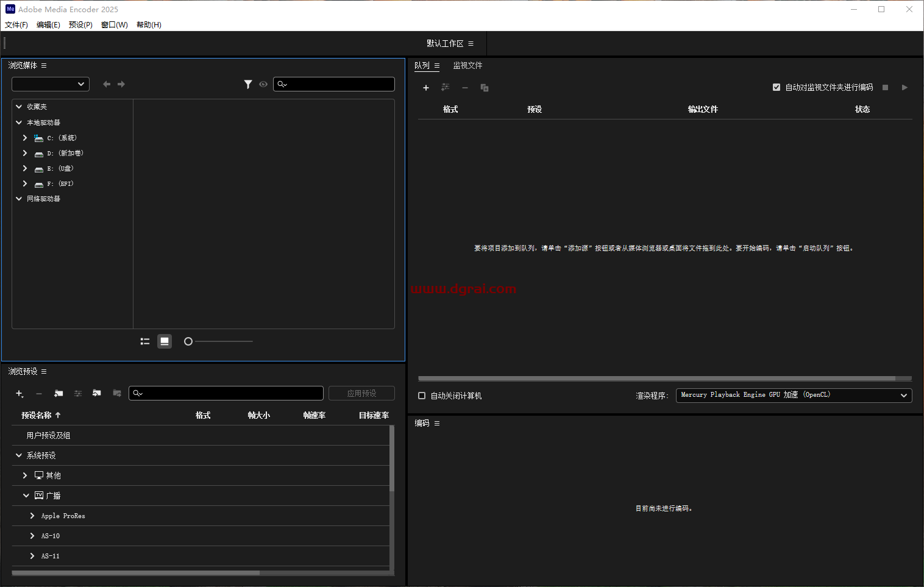
Task: Open the 帮助(H) menu
Action: (x=149, y=25)
